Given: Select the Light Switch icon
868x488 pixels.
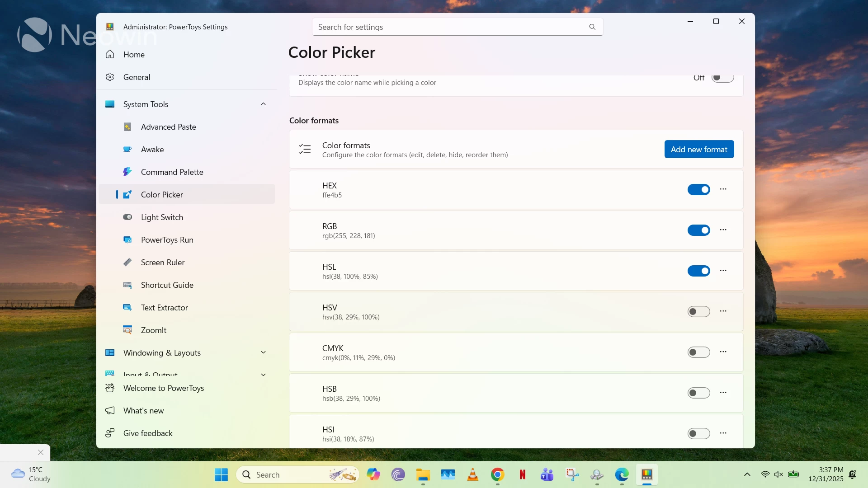Looking at the screenshot, I should 127,217.
